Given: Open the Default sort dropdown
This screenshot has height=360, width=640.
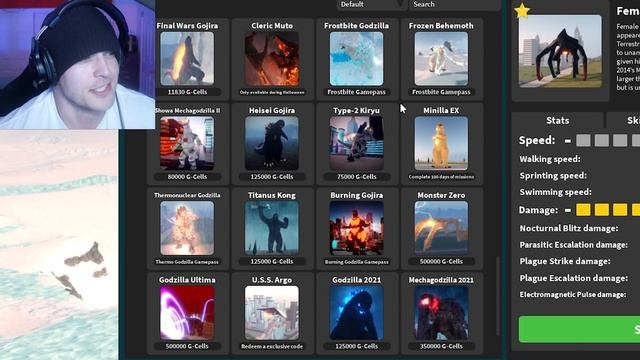Looking at the screenshot, I should tap(371, 4).
